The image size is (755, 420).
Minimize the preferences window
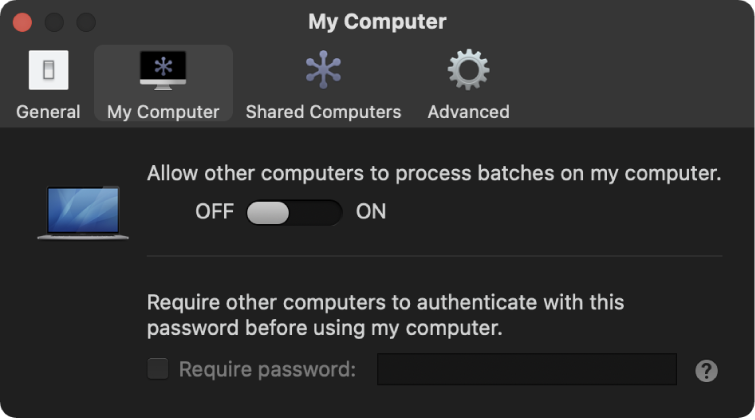[x=54, y=22]
